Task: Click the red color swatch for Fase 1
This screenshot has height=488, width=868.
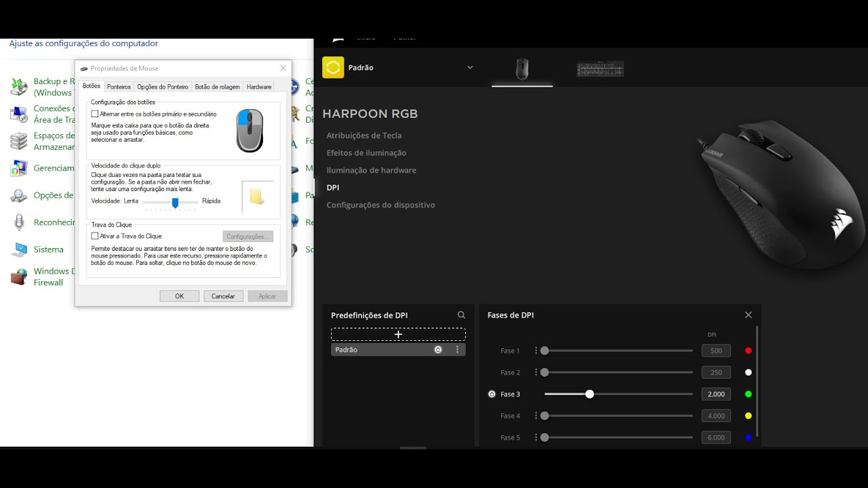Action: click(x=749, y=350)
